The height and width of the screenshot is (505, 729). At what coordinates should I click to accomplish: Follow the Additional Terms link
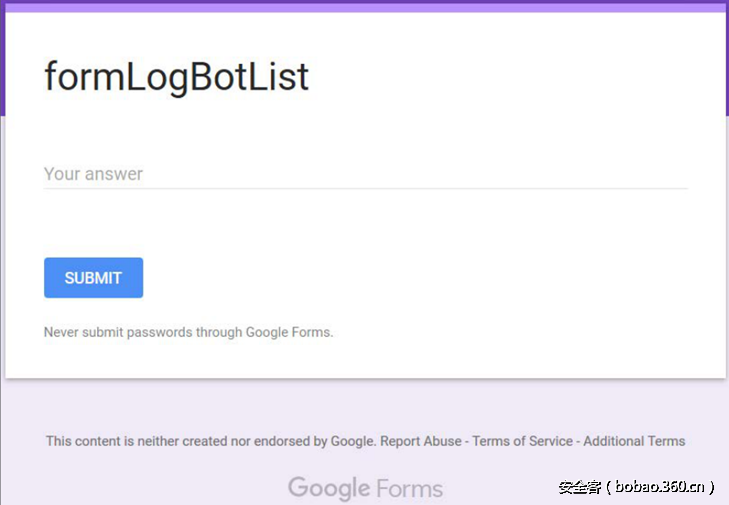tap(634, 441)
